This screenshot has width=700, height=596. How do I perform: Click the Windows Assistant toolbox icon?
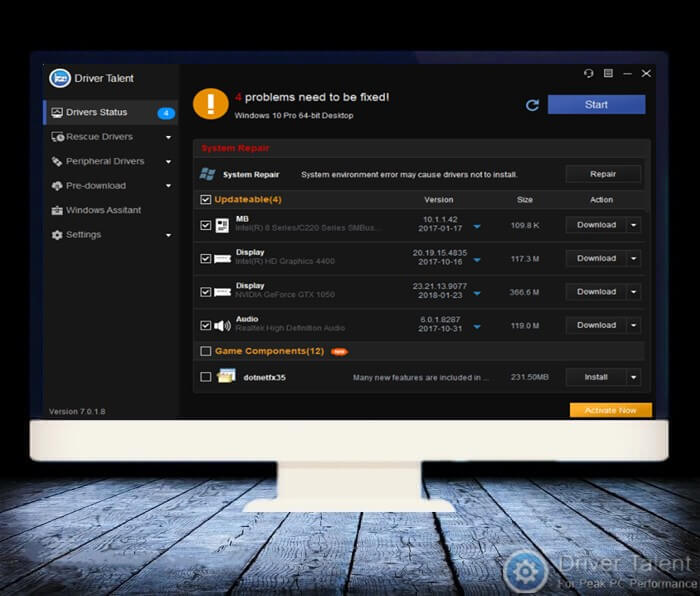pyautogui.click(x=57, y=210)
